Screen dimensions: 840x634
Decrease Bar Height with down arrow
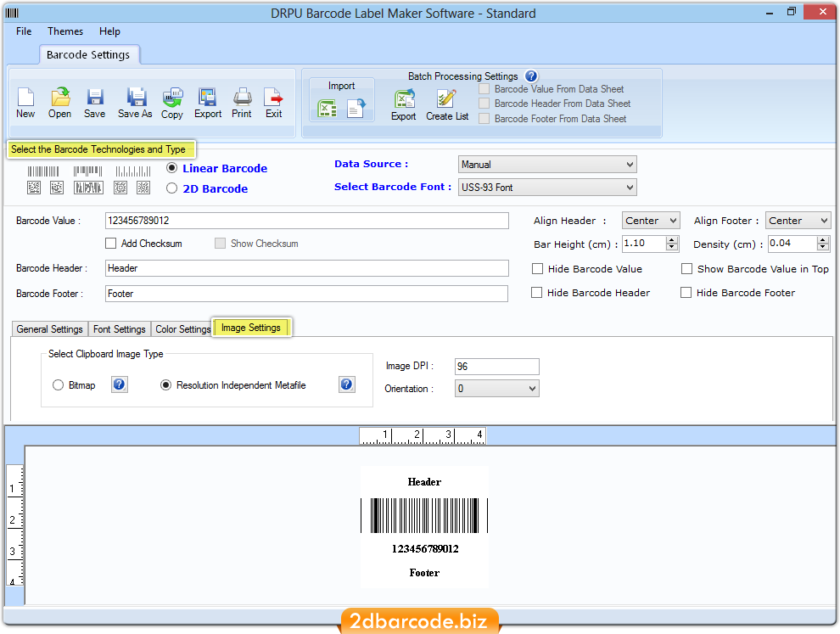pyautogui.click(x=672, y=247)
